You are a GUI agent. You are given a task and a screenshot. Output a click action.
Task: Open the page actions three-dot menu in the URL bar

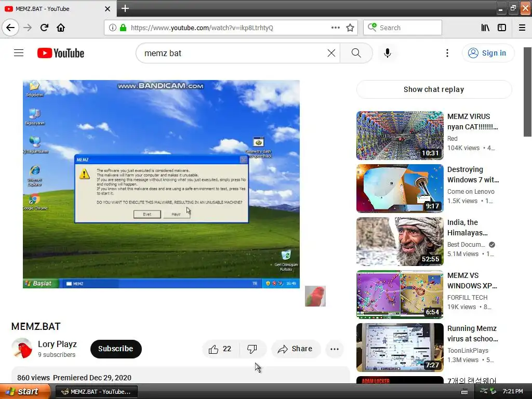tap(335, 28)
